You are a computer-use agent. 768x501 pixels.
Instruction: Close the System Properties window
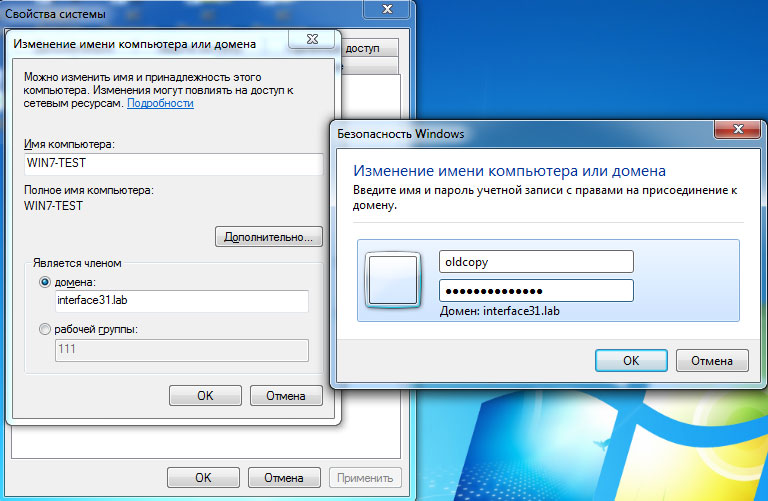click(x=387, y=9)
